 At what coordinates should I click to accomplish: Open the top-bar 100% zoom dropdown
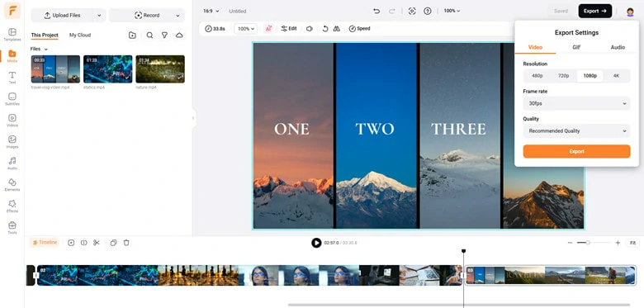452,11
